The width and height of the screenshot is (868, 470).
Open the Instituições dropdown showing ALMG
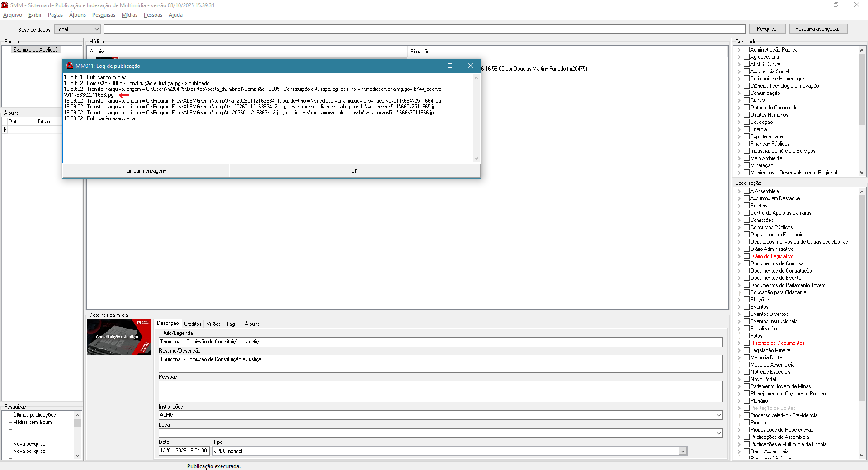pyautogui.click(x=718, y=415)
